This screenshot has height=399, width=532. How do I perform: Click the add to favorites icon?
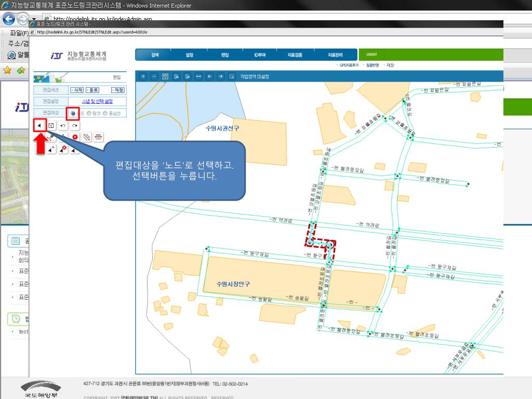[21, 70]
